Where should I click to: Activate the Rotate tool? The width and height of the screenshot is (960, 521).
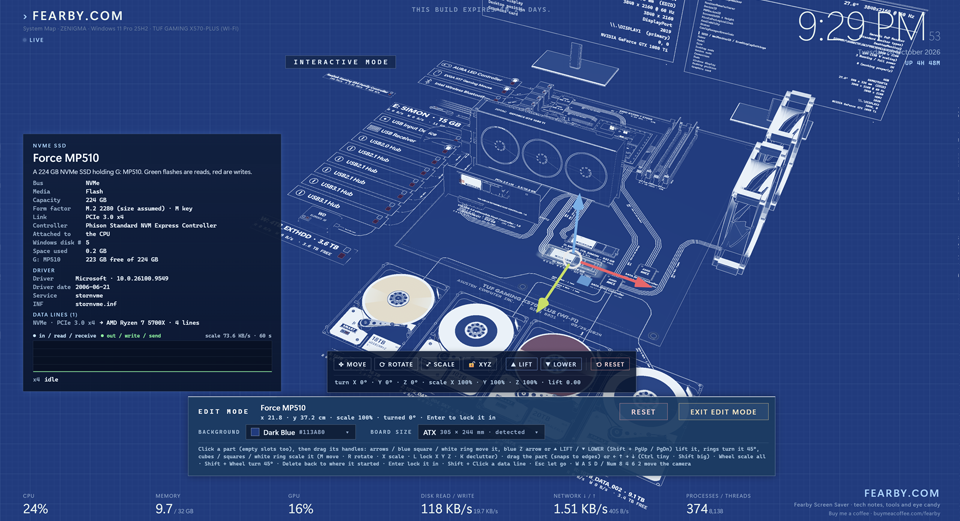396,364
